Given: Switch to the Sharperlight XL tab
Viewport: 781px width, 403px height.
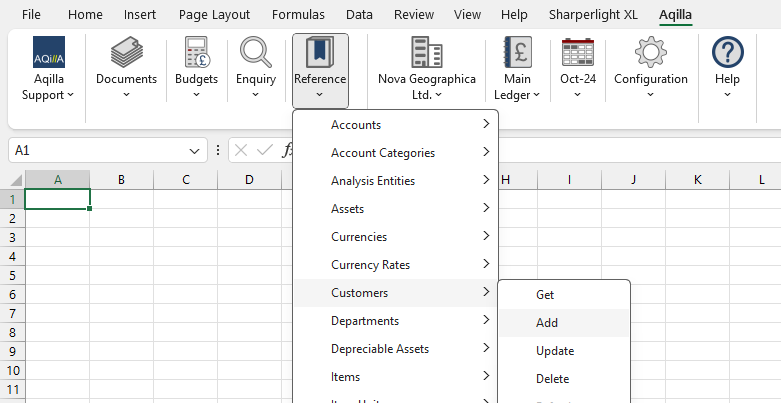Looking at the screenshot, I should (x=593, y=15).
